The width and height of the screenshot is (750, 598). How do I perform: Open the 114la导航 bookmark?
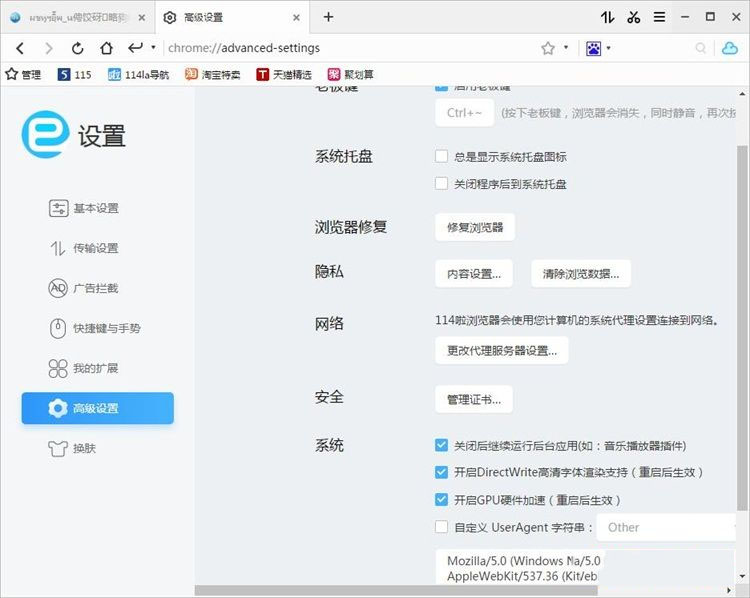pyautogui.click(x=138, y=74)
